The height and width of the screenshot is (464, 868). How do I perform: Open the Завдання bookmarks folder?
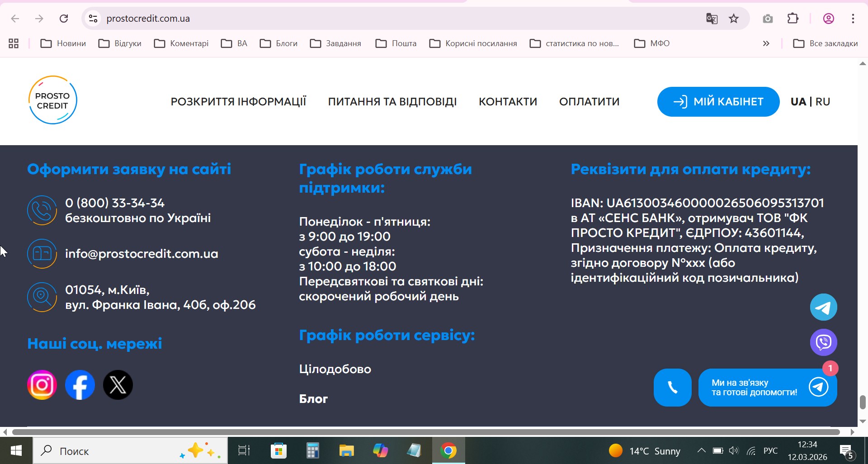[x=335, y=43]
